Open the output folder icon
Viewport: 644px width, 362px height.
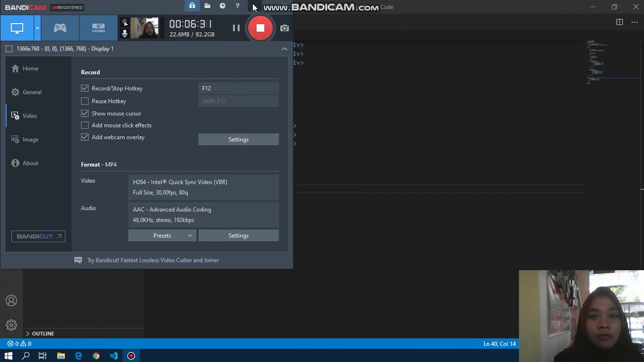(207, 6)
